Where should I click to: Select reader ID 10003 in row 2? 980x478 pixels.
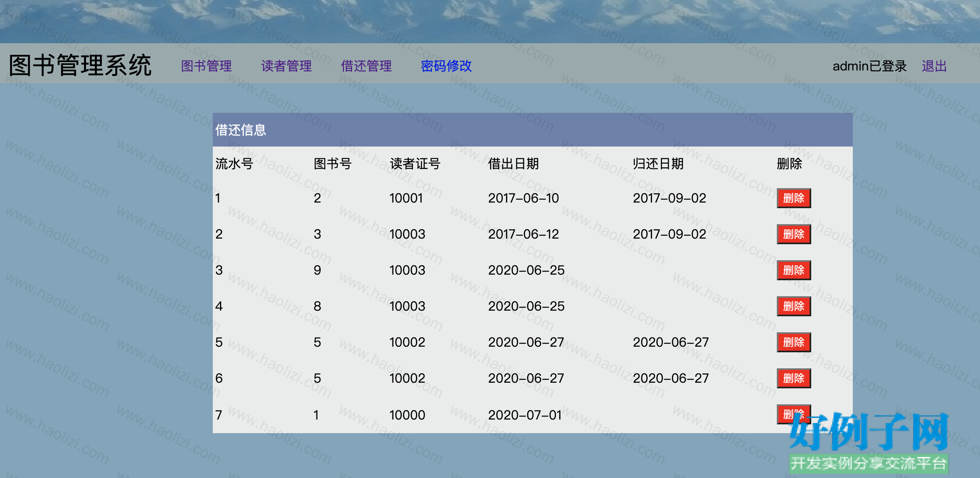tap(407, 234)
